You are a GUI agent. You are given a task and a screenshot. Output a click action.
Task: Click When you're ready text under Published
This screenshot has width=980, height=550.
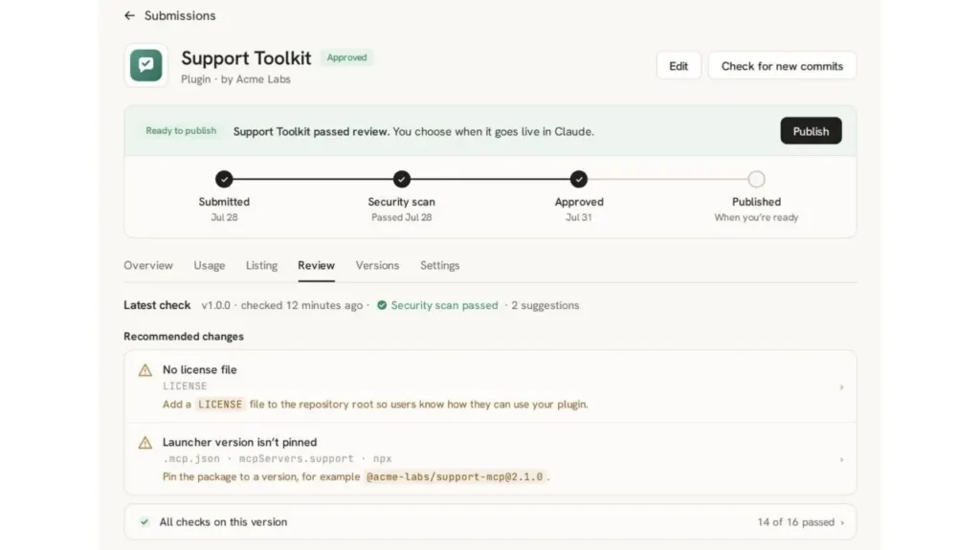tap(756, 217)
